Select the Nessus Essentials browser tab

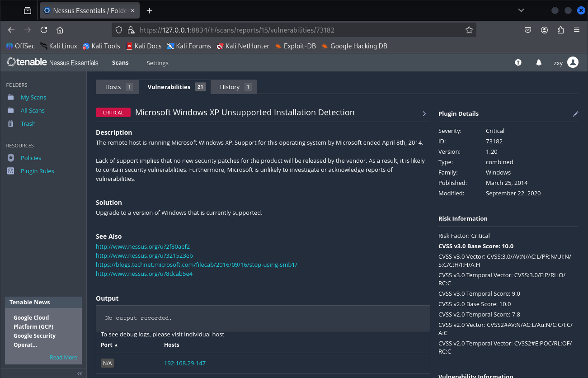pyautogui.click(x=89, y=10)
